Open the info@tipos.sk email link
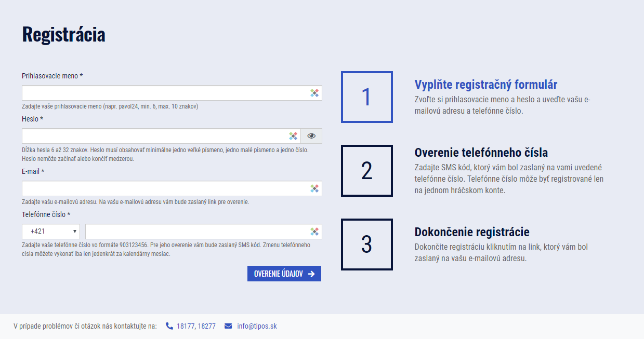This screenshot has height=339, width=644. point(257,326)
